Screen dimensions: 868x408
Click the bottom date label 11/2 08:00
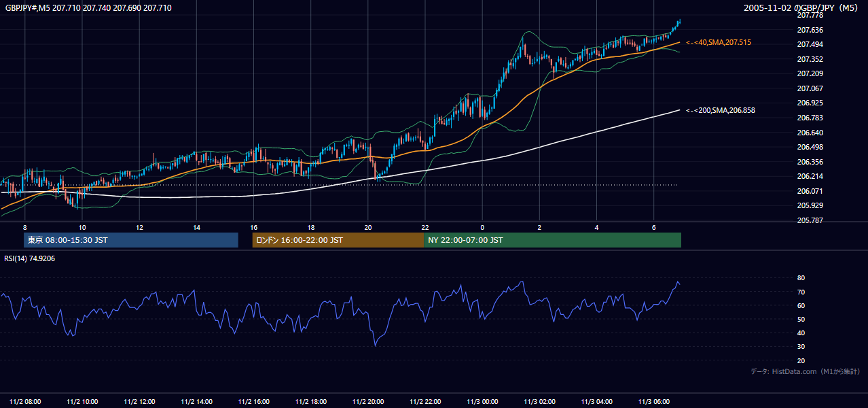[24, 401]
